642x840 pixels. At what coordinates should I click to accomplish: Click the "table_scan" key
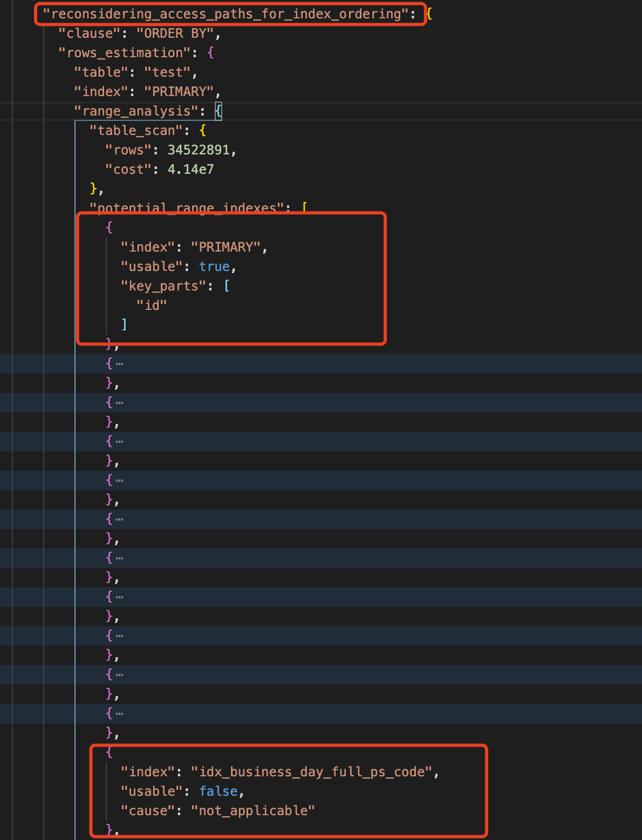136,131
